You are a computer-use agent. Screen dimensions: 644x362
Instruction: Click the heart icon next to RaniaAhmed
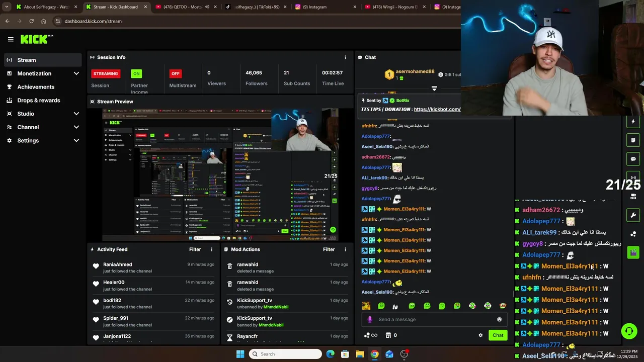click(96, 266)
